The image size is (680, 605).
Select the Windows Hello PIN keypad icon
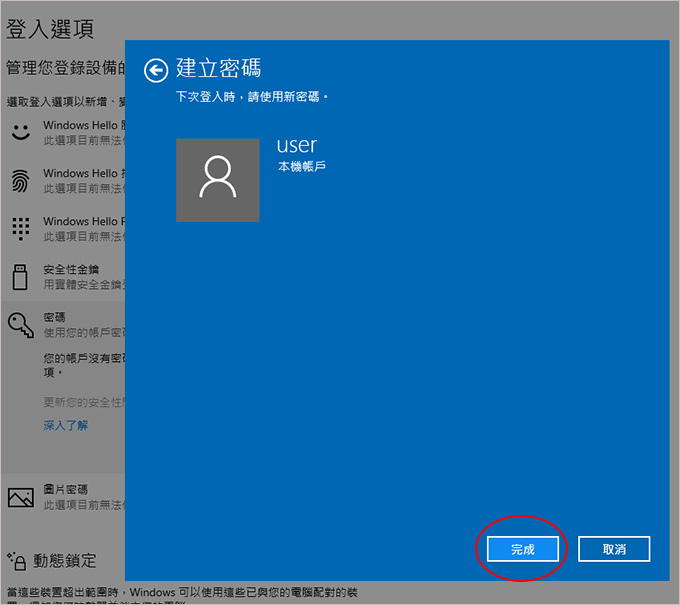coord(20,228)
